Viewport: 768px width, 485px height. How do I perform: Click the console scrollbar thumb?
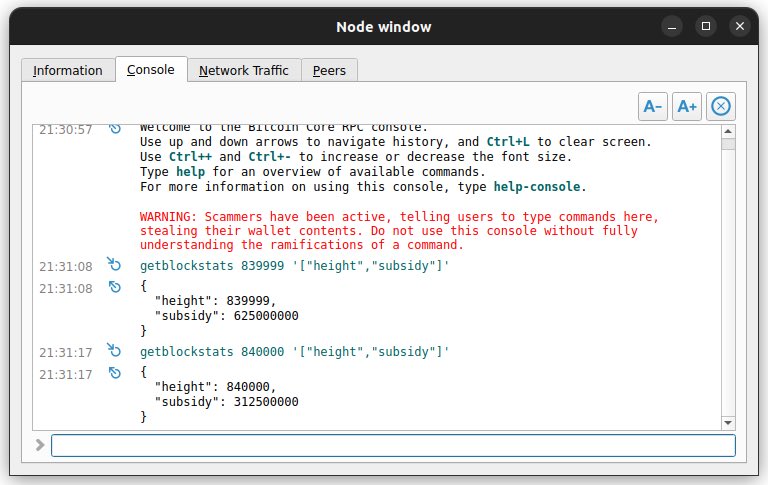728,144
